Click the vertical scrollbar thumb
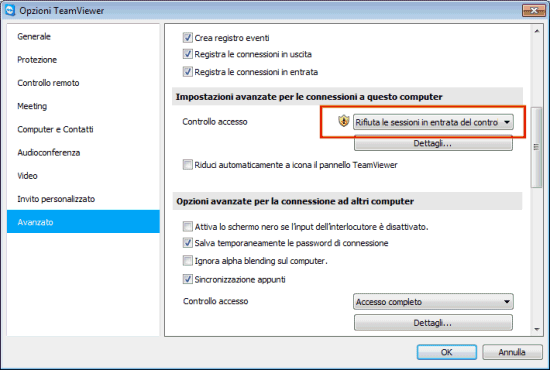 point(537,147)
